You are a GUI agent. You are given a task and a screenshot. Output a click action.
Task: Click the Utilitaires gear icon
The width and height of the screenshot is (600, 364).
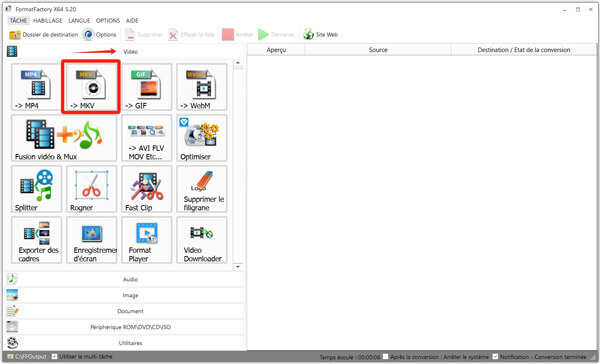pyautogui.click(x=12, y=343)
